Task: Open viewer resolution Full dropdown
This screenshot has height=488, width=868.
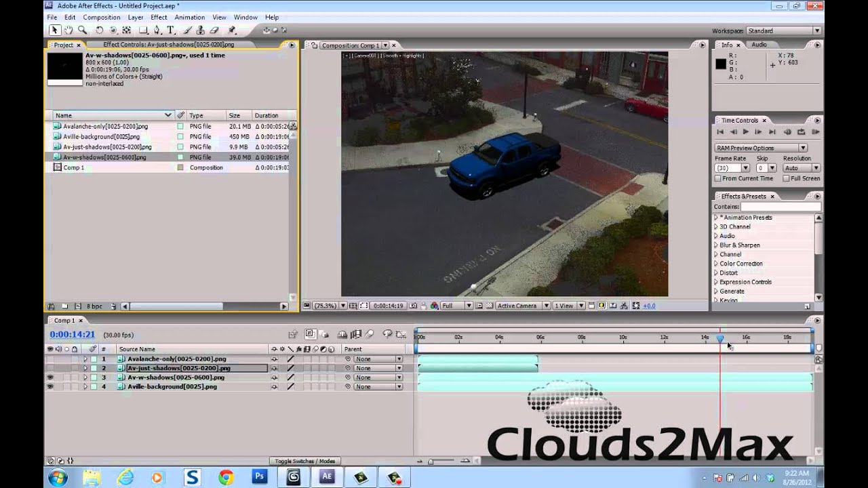Action: coord(456,306)
